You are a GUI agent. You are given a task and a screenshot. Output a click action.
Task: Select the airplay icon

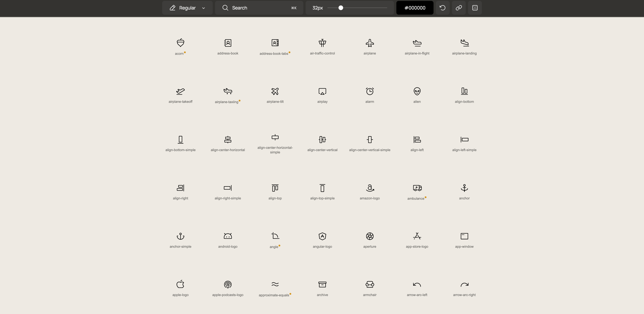pyautogui.click(x=322, y=91)
